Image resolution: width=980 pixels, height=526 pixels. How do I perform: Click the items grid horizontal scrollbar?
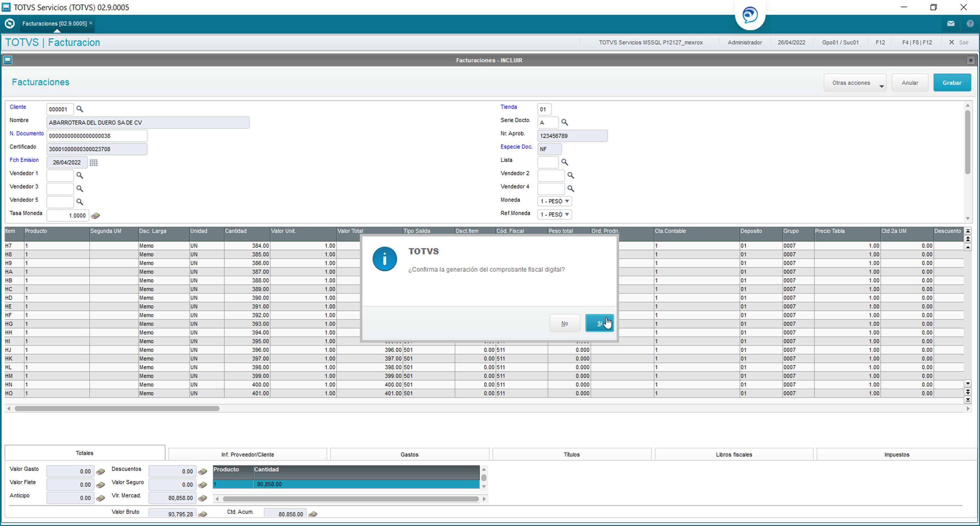tap(117, 408)
